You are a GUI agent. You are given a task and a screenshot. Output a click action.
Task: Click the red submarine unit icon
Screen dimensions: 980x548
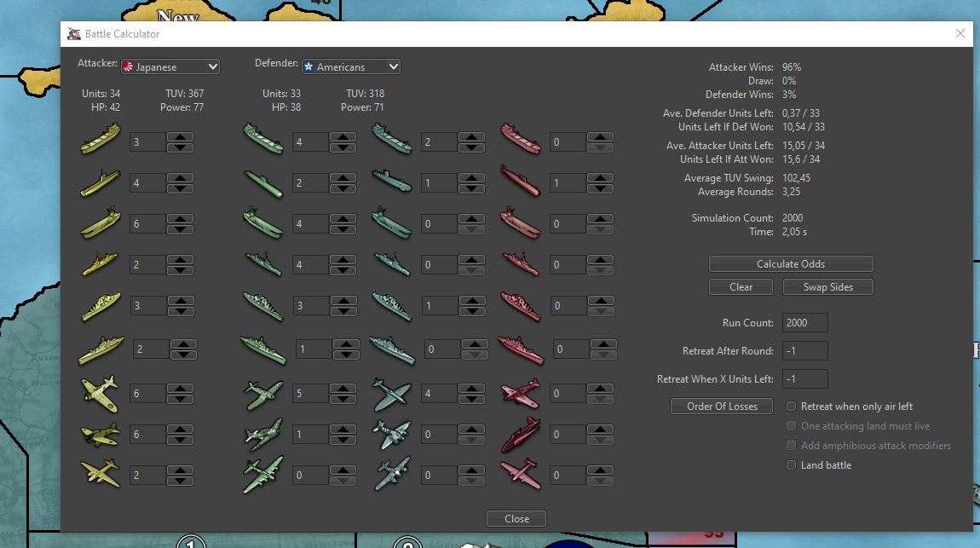[x=520, y=182]
